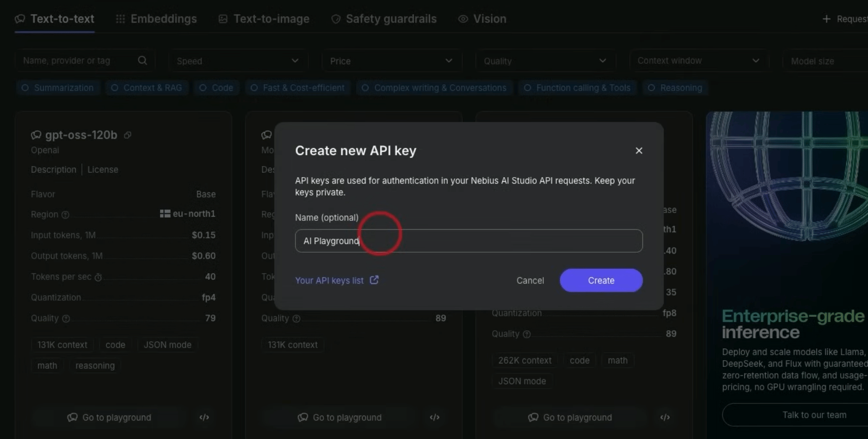Open the Embeddings tab
Image resolution: width=868 pixels, height=439 pixels.
click(156, 19)
